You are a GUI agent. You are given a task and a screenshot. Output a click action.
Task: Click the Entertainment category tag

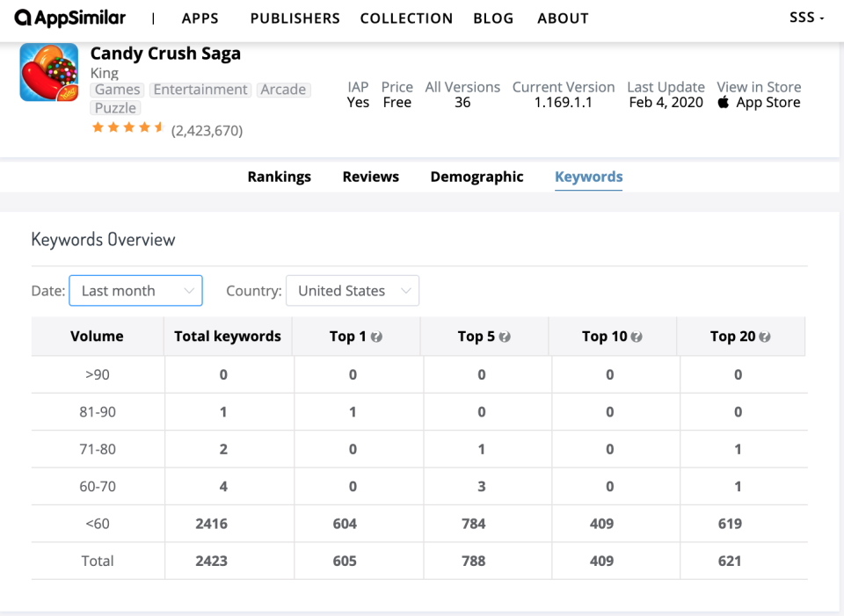(200, 90)
